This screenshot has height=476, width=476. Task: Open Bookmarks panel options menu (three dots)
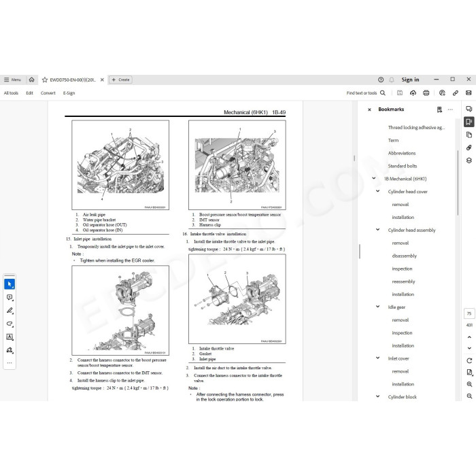[450, 109]
